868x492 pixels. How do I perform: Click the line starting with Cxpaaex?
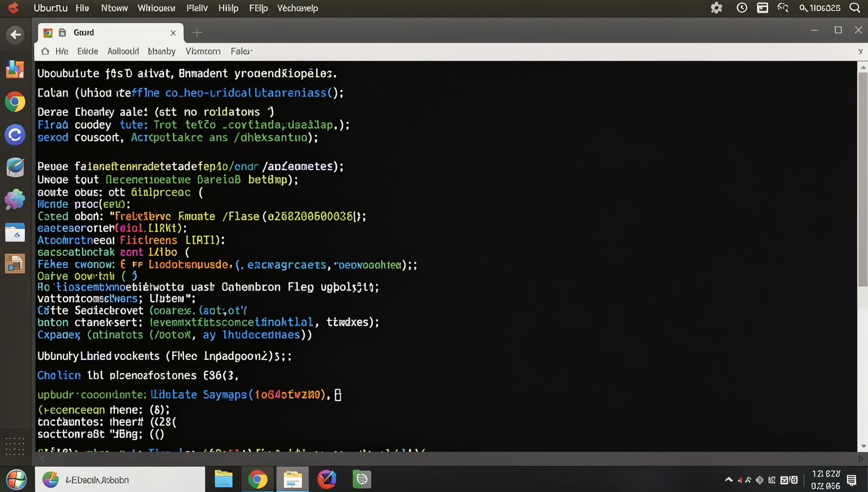tap(175, 335)
